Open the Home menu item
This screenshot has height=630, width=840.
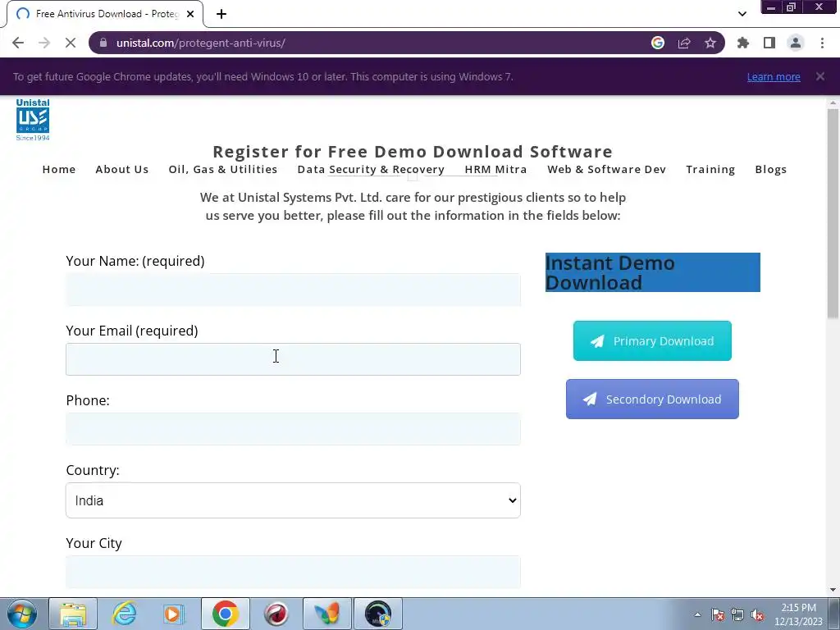coord(59,169)
